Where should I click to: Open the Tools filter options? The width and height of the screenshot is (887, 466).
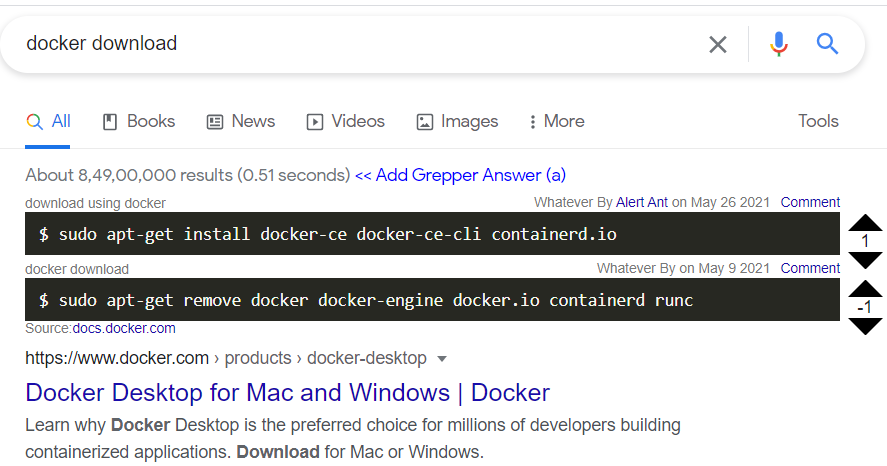[x=818, y=121]
